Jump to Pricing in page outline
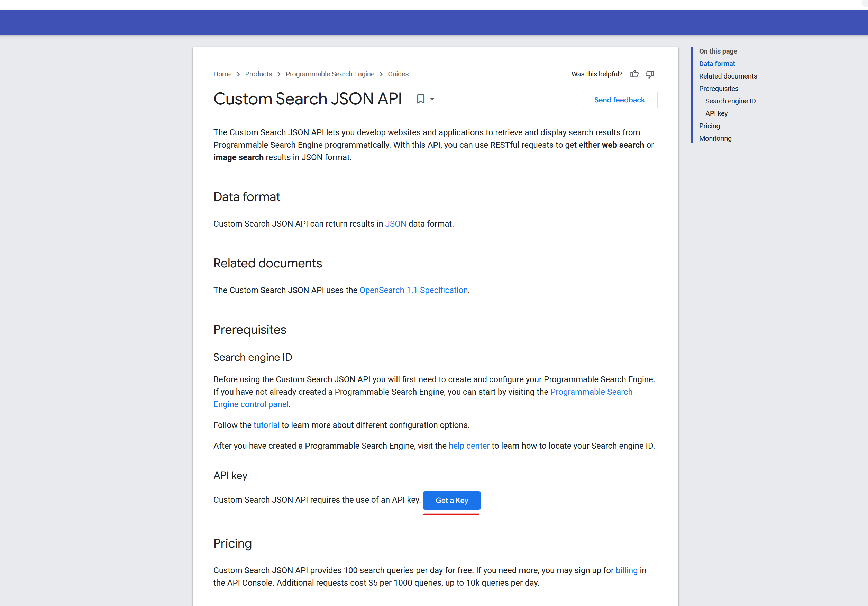868x606 pixels. (709, 126)
